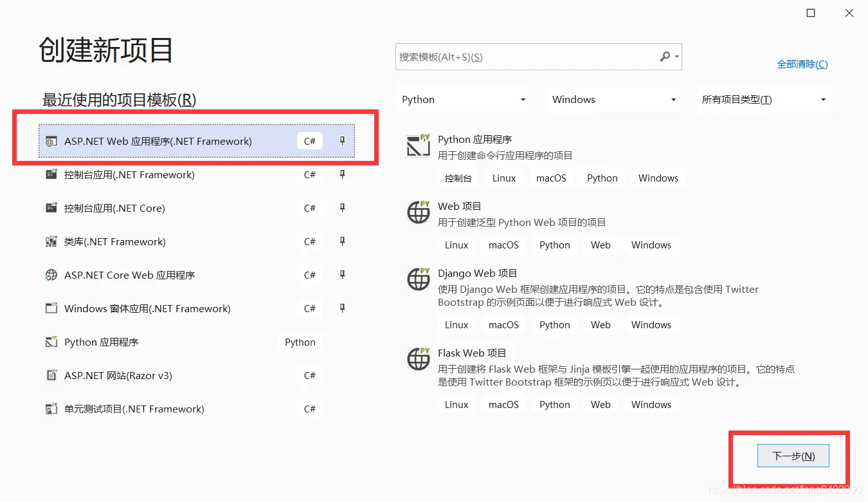Click the Console App (.NET Framework) icon
Screen dimensions: 868x502
click(51, 174)
